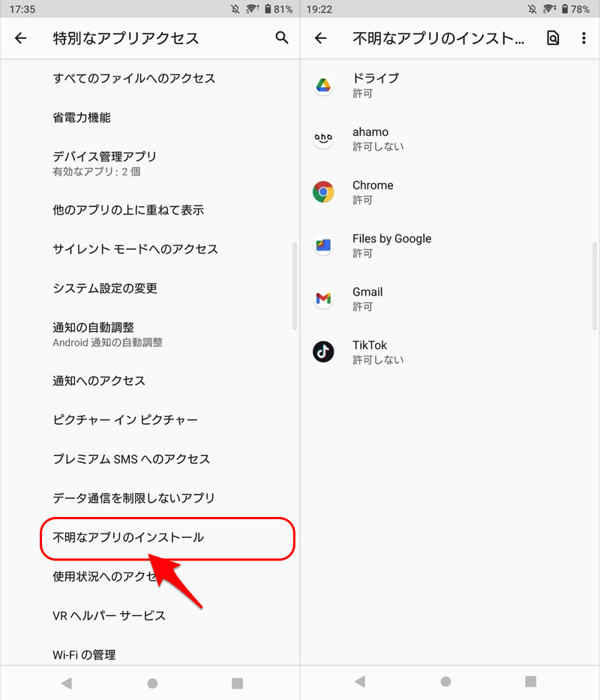600x700 pixels.
Task: Select the ahamo app icon
Action: coord(323,138)
